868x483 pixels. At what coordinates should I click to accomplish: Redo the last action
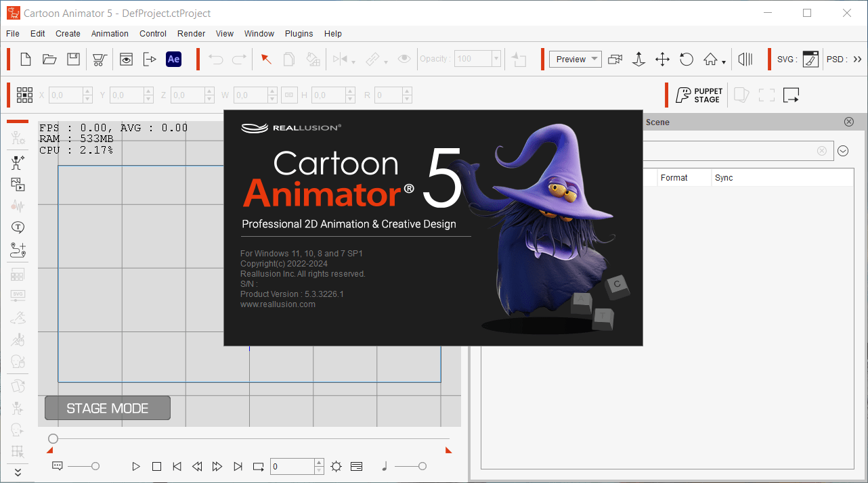[x=239, y=60]
